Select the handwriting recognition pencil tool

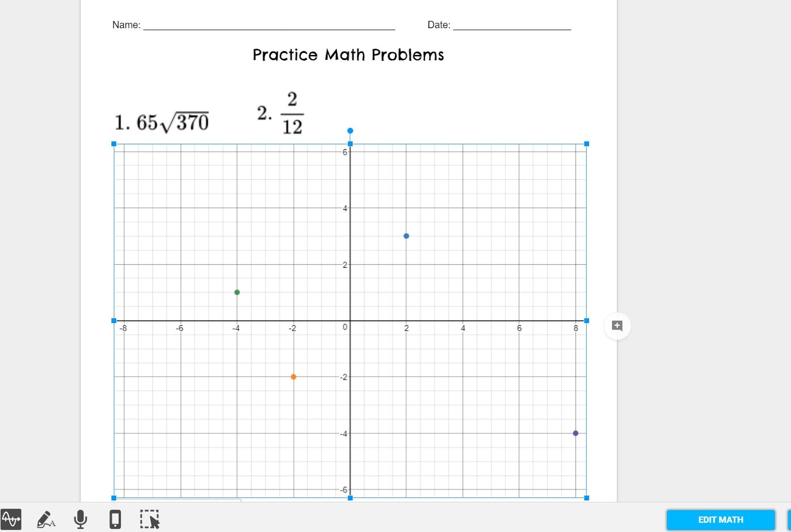(x=46, y=519)
